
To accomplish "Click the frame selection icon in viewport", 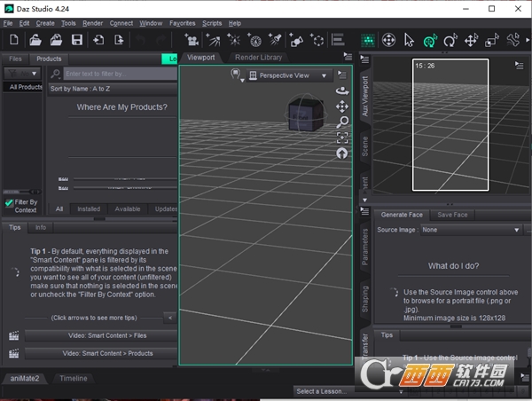I will (342, 138).
